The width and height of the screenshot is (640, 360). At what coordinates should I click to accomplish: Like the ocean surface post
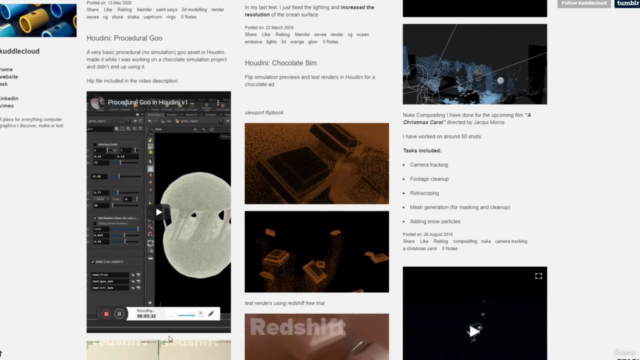point(266,34)
